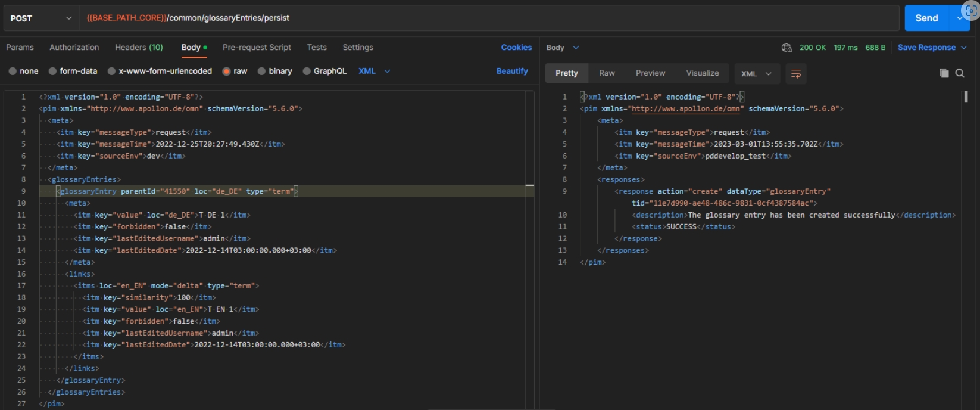The width and height of the screenshot is (980, 410).
Task: Click the Beautify link
Action: [x=511, y=71]
